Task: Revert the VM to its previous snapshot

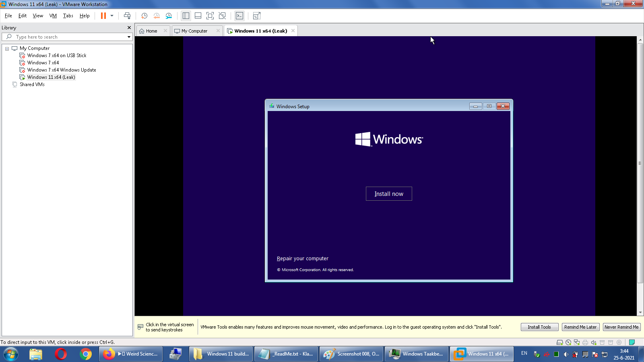Action: [x=157, y=16]
